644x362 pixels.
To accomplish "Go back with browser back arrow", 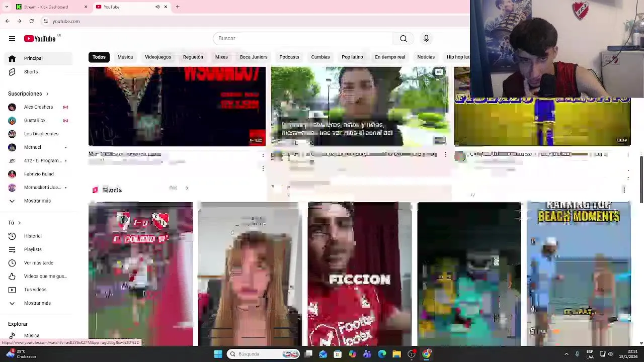I will click(x=8, y=21).
